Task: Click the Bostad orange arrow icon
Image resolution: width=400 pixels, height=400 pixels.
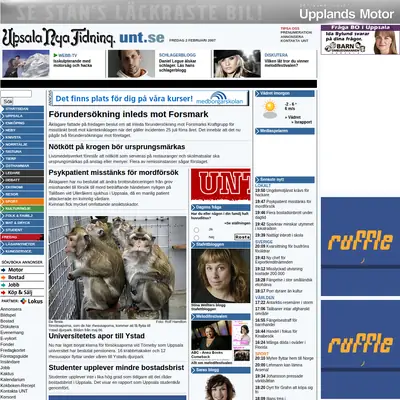Action: click(x=4, y=277)
